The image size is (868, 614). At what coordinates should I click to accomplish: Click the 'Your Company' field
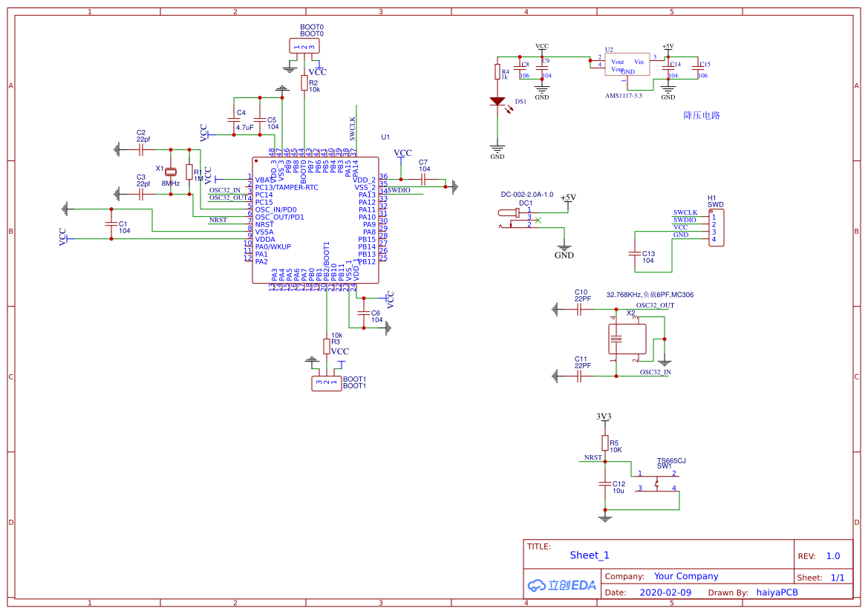(x=686, y=576)
